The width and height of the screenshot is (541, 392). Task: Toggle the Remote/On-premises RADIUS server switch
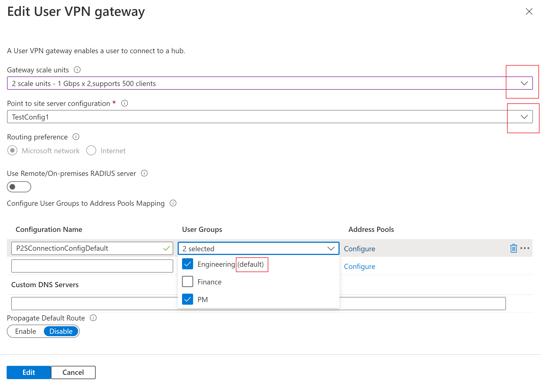pyautogui.click(x=19, y=187)
